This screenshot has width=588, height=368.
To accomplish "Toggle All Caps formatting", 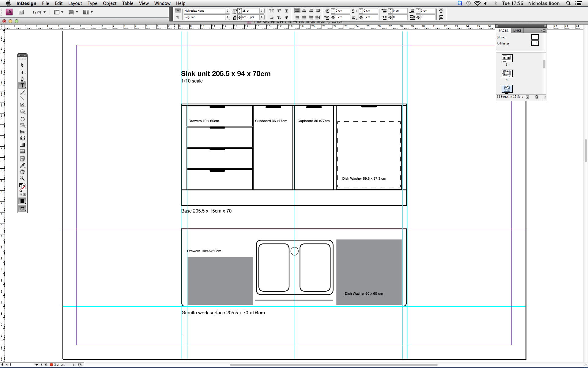I will tap(272, 11).
